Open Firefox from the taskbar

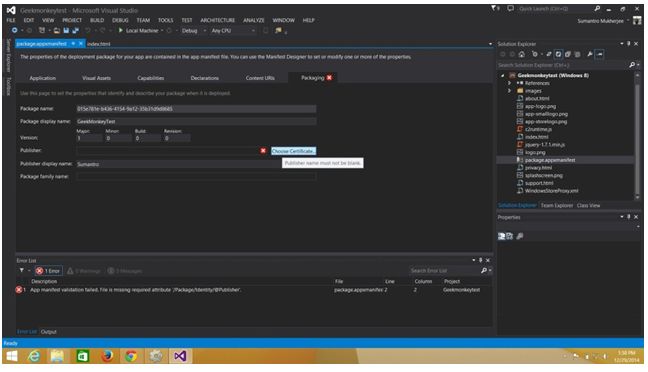coord(107,356)
